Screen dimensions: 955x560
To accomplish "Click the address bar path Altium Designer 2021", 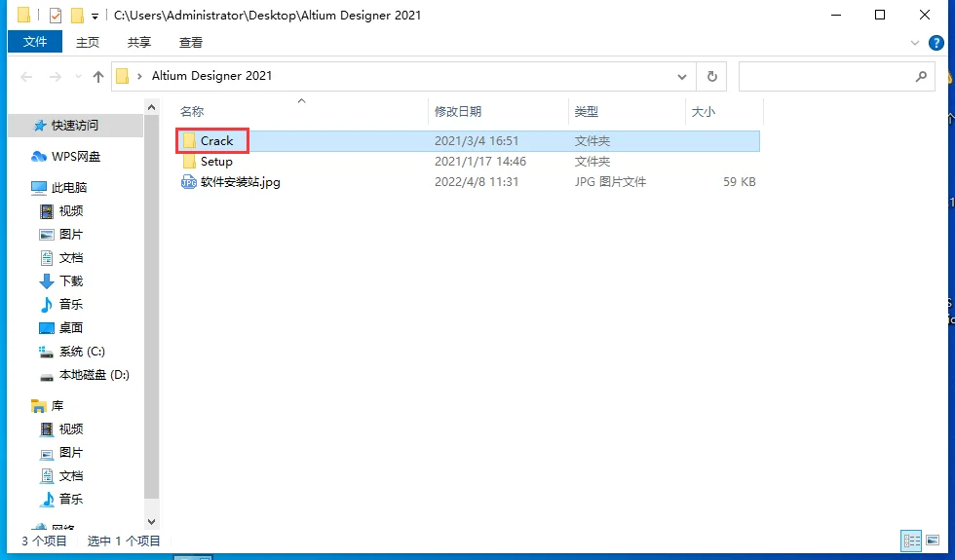I will coord(212,76).
